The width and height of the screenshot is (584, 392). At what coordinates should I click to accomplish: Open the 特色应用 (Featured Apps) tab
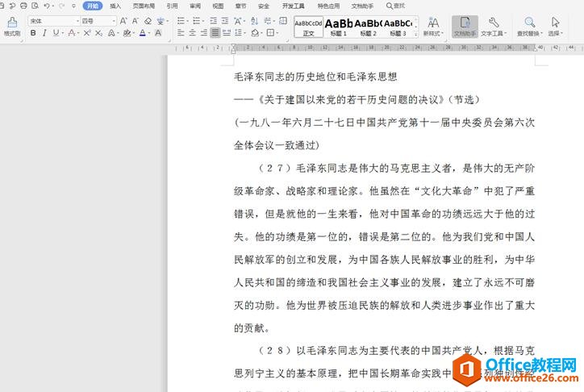(x=328, y=6)
